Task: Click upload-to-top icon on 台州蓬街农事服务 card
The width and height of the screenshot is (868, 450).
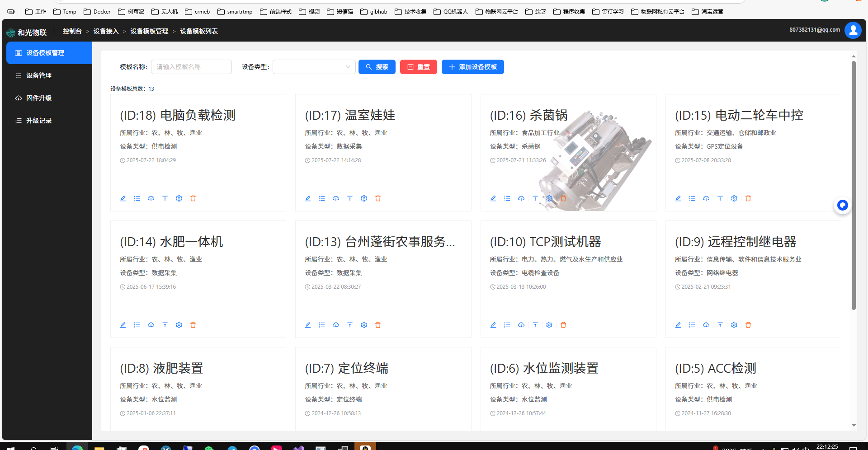Action: point(350,325)
